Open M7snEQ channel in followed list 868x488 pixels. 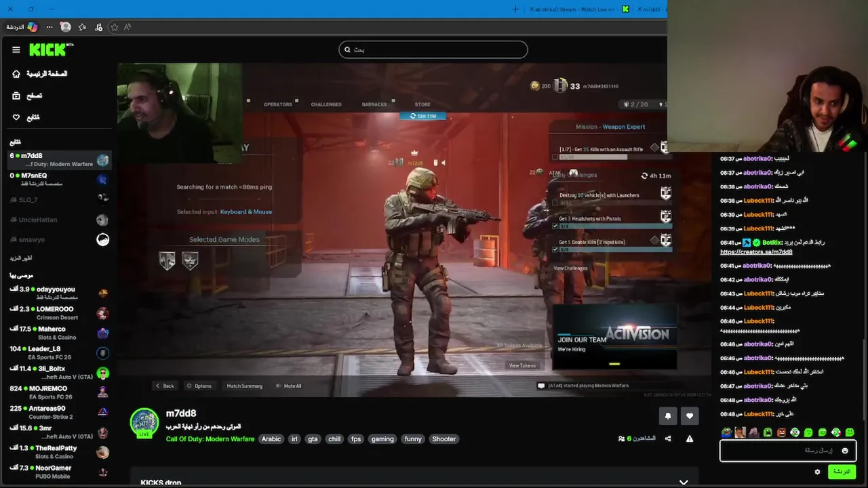click(x=59, y=179)
